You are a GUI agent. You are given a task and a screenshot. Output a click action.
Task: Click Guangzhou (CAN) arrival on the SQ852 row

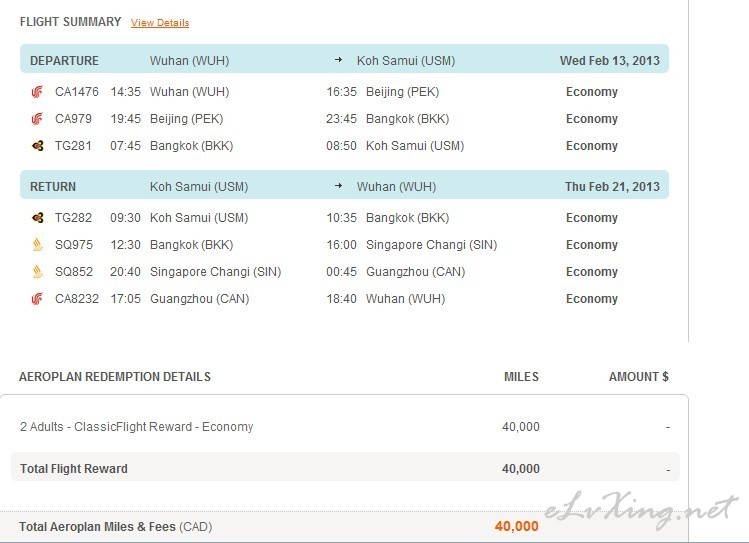[416, 272]
